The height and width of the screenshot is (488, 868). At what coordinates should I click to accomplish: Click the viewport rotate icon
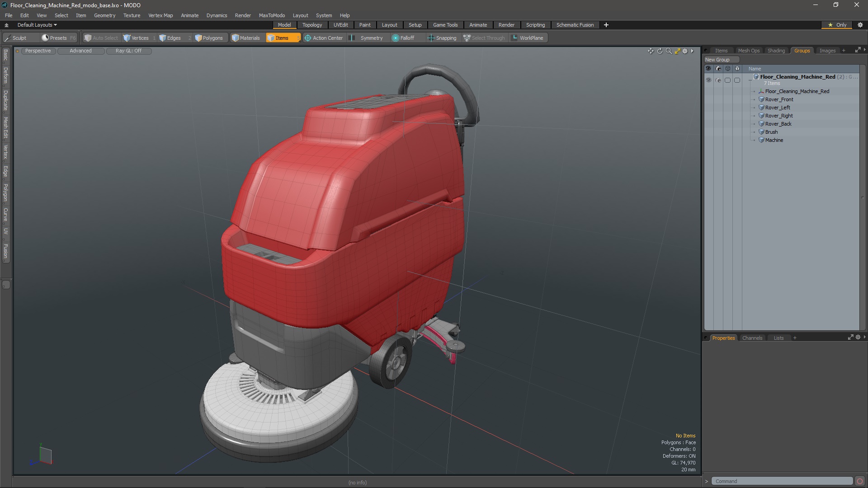click(660, 51)
